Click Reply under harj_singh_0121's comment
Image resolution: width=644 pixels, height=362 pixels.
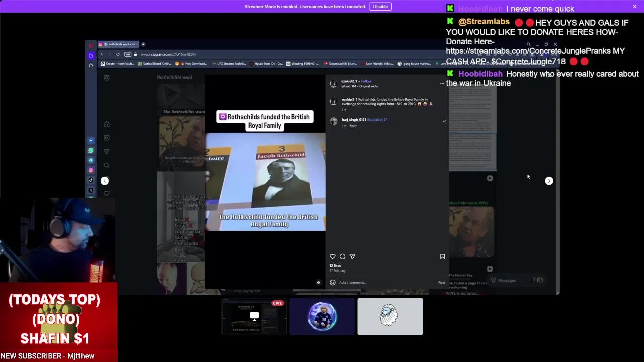coord(353,126)
